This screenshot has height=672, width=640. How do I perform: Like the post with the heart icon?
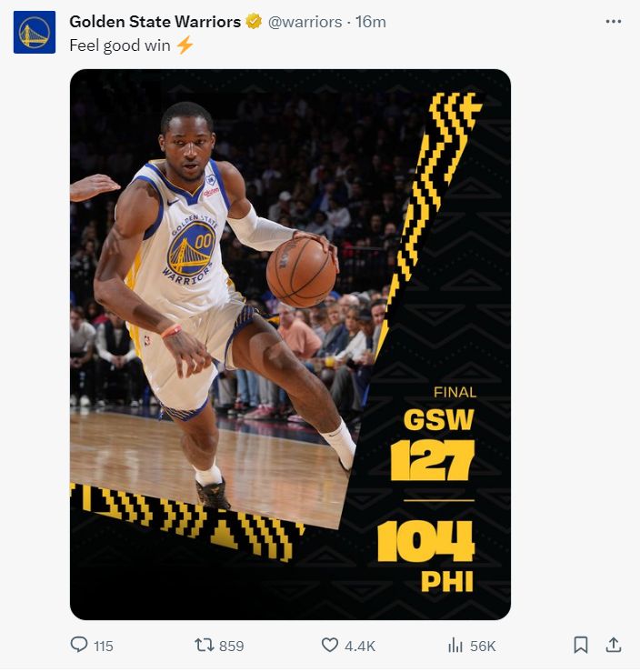330,645
